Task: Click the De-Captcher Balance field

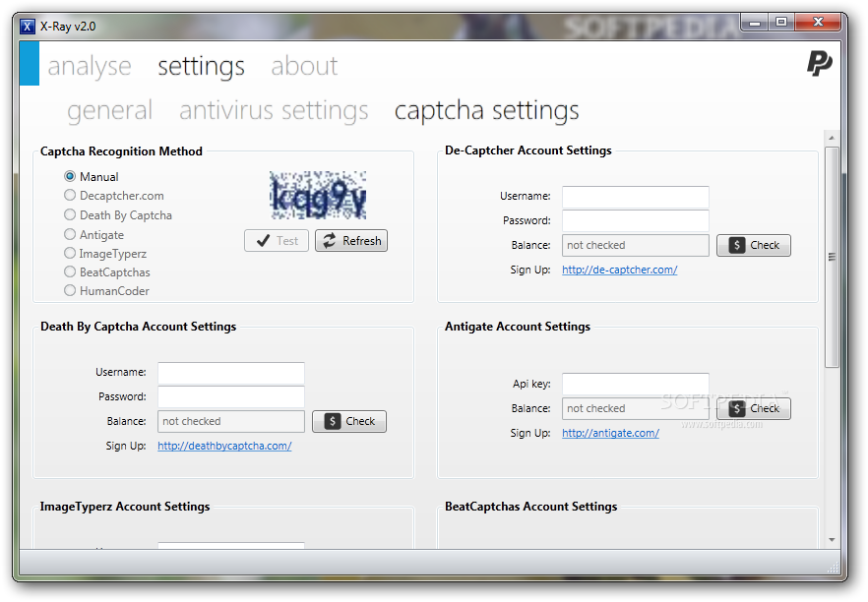Action: pyautogui.click(x=636, y=245)
